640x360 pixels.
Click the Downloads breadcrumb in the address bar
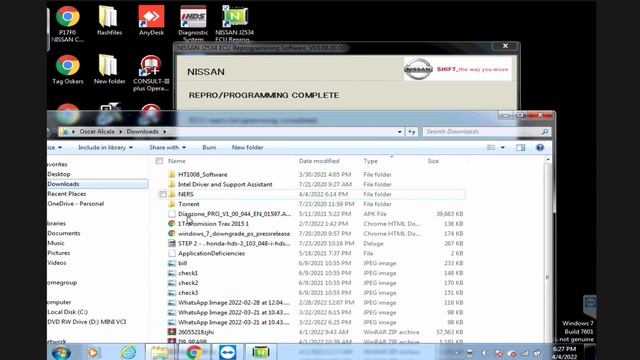[x=142, y=131]
